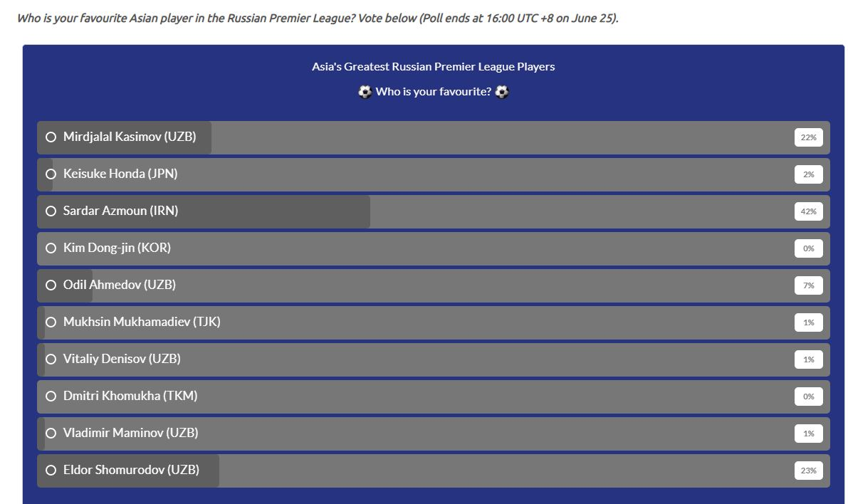The width and height of the screenshot is (848, 504).
Task: Click the 42% badge on Sardar Azmoun's row
Action: pyautogui.click(x=808, y=211)
